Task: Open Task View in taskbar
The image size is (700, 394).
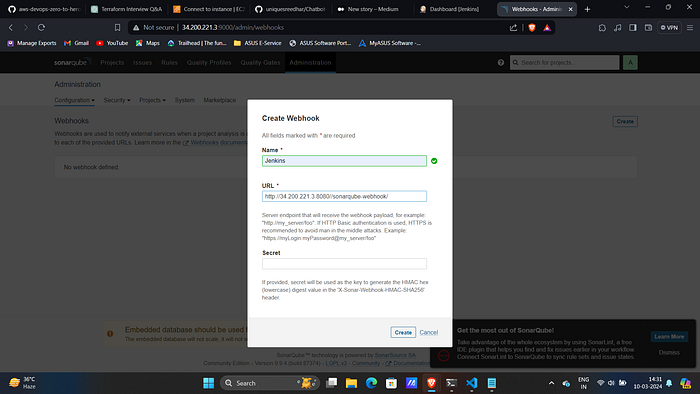Action: 331,383
